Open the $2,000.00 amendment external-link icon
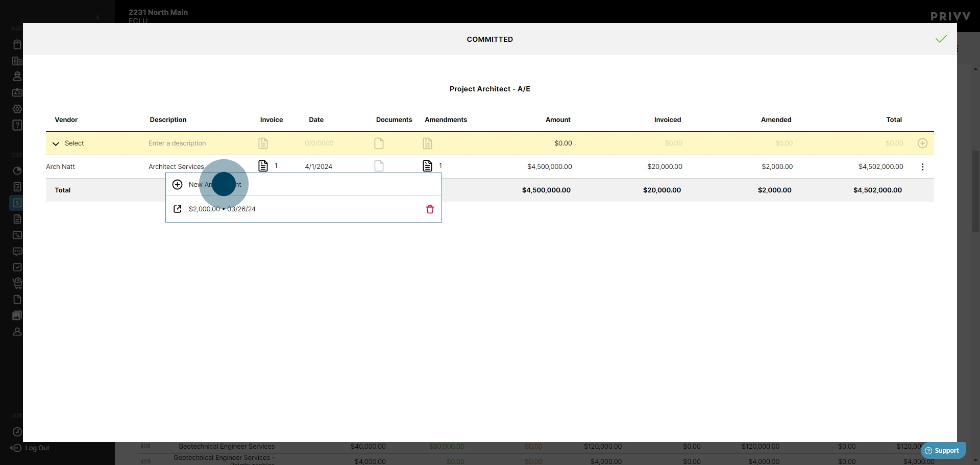This screenshot has width=980, height=465. point(178,209)
